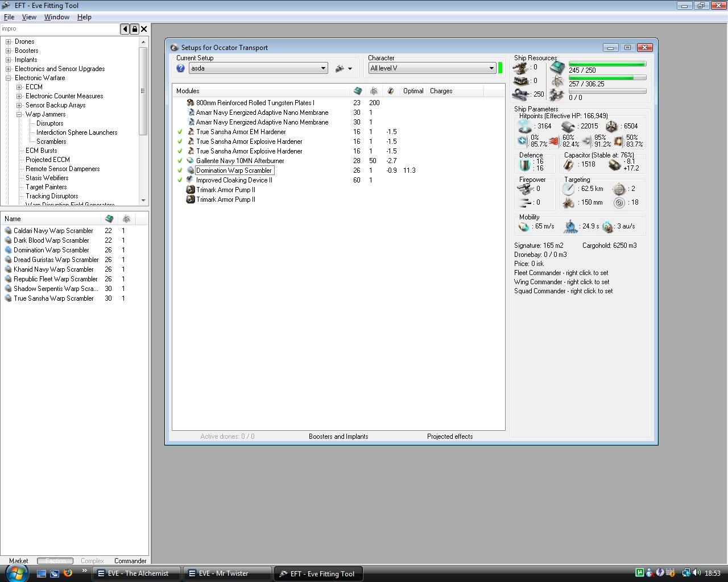Collapse the Electronic Warfare tree node

coord(9,78)
